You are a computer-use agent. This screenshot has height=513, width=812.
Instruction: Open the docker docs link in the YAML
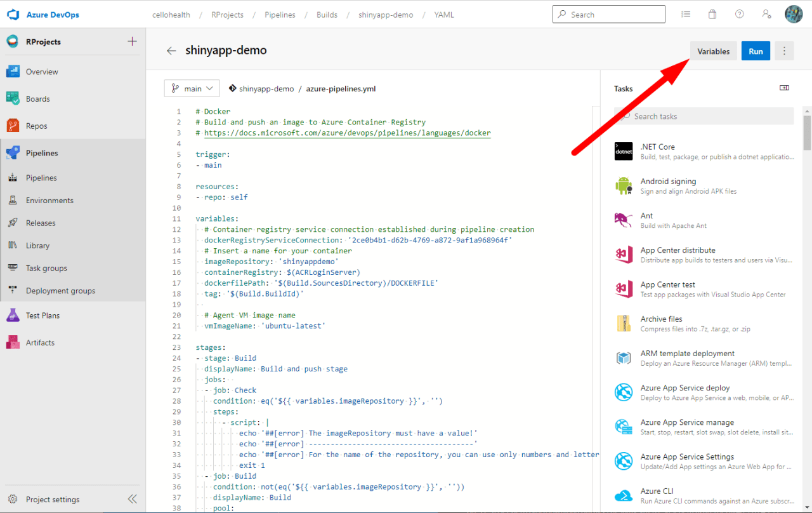pyautogui.click(x=346, y=133)
